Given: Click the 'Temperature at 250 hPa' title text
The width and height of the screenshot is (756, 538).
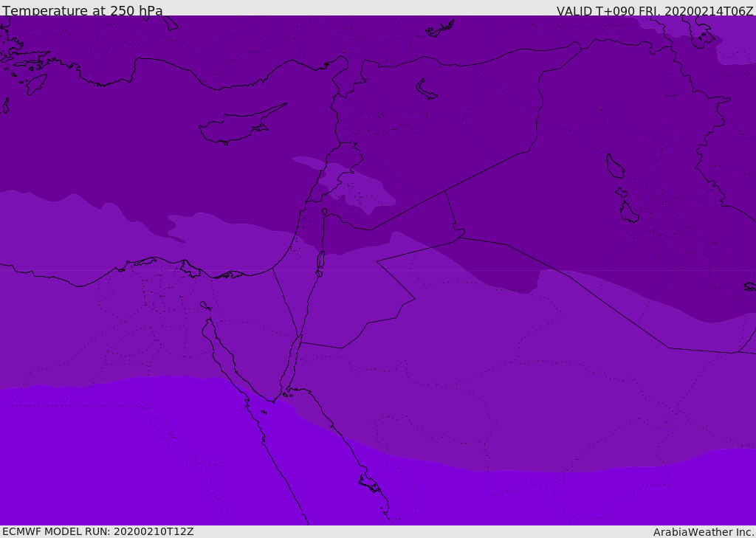Looking at the screenshot, I should [83, 10].
